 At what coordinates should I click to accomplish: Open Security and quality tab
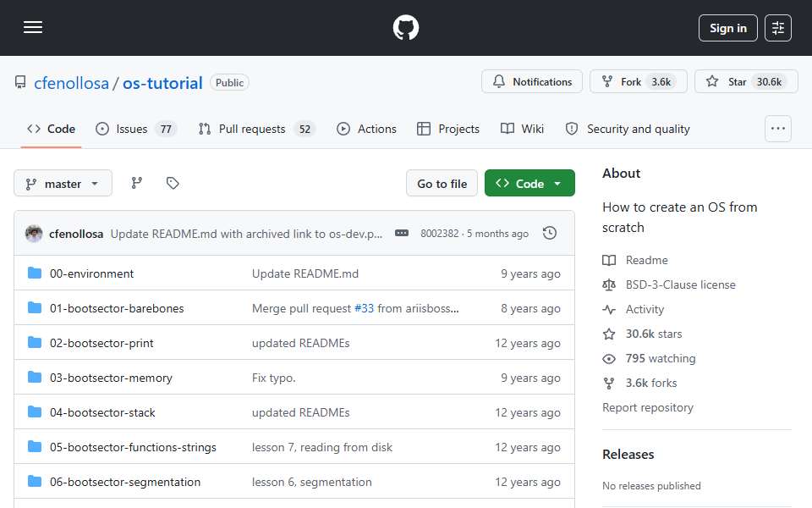(628, 129)
